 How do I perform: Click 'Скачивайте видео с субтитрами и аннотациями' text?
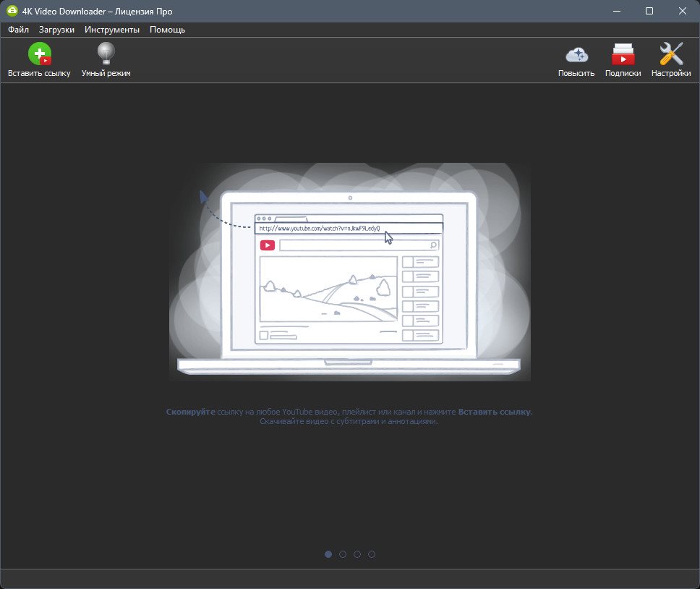(349, 421)
